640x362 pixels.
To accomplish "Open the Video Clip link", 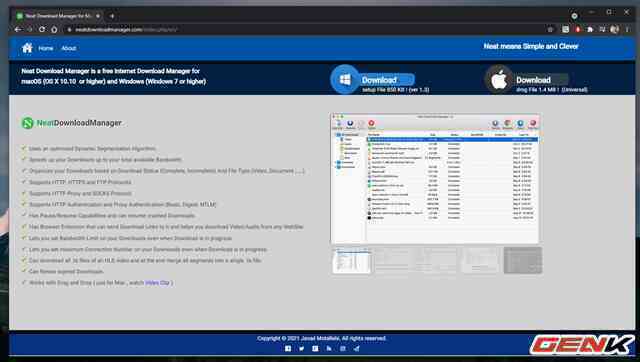I will tap(158, 282).
